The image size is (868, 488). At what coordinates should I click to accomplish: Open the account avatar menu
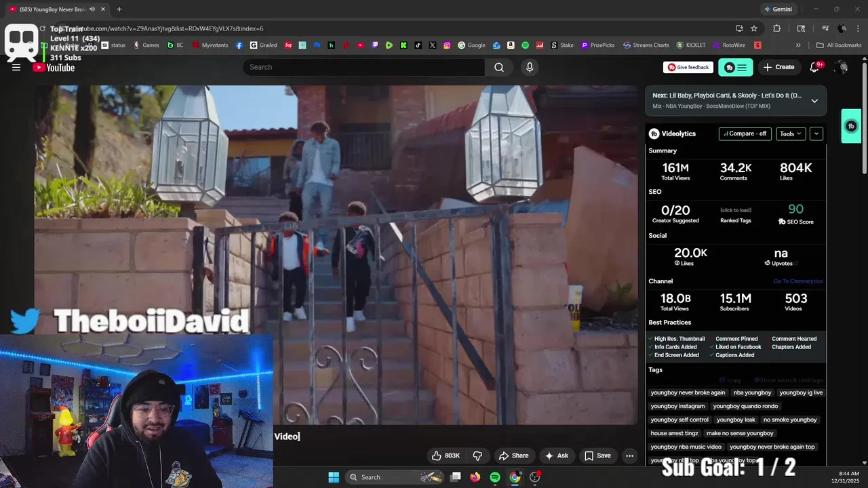pos(842,67)
